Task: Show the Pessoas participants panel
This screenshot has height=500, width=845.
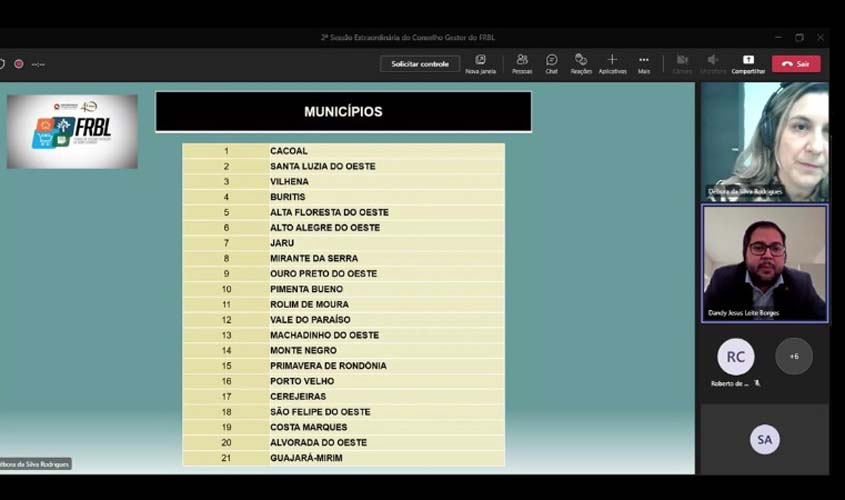Action: pos(522,64)
